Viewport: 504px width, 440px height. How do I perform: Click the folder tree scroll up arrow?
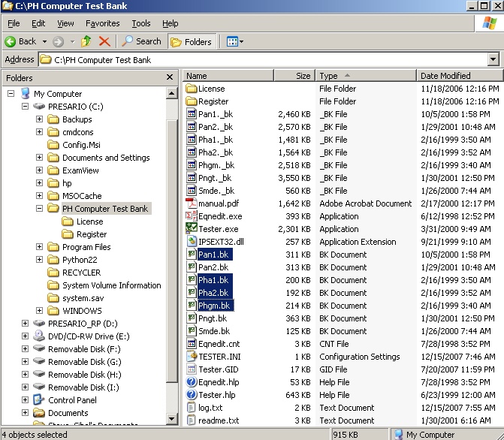coord(172,94)
